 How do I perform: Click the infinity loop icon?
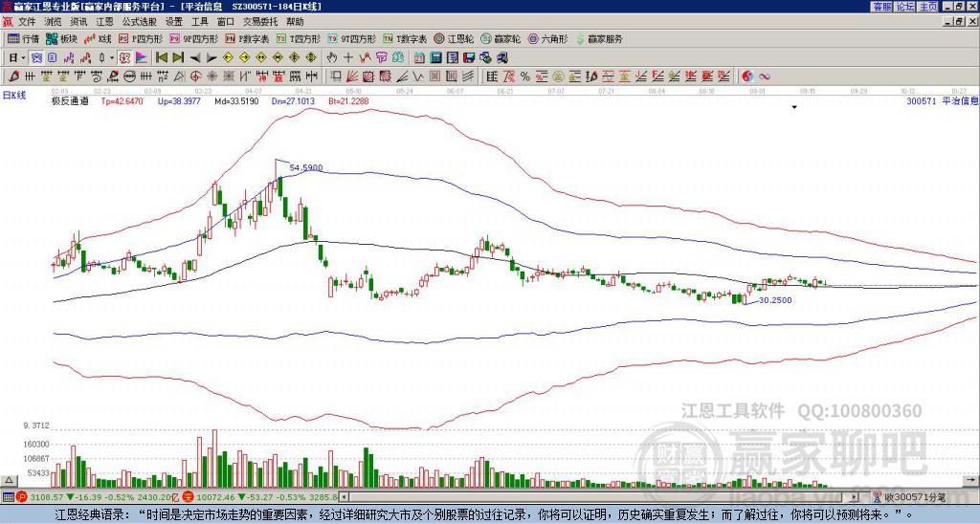point(764,76)
